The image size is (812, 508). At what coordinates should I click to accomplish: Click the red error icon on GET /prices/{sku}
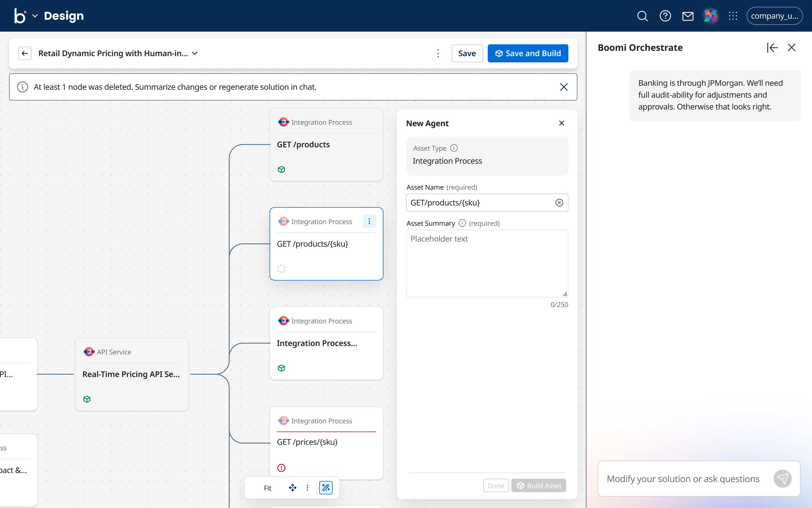(x=281, y=468)
